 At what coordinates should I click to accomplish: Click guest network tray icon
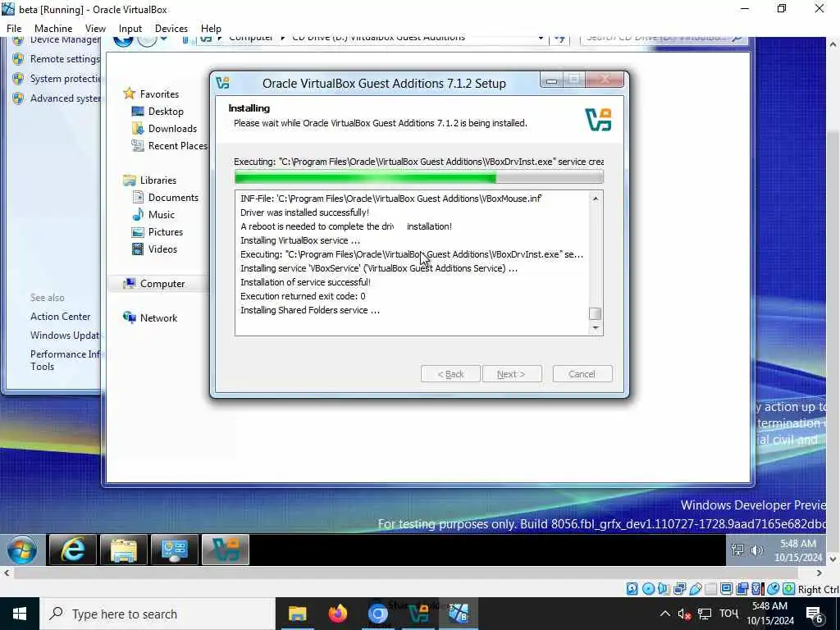737,550
